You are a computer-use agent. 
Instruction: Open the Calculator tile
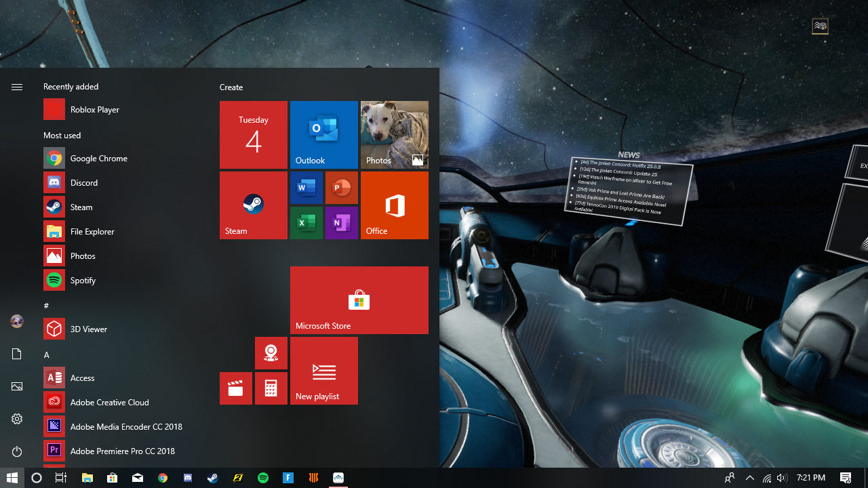pos(271,388)
